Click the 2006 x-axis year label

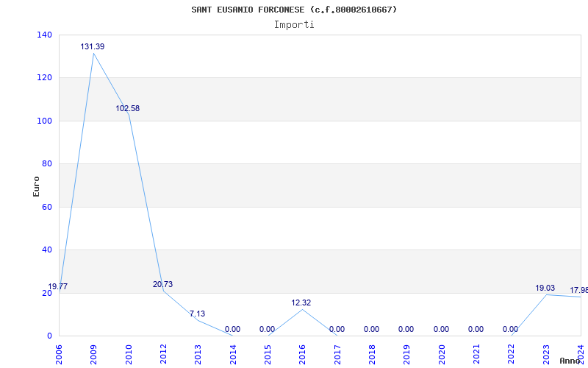pos(59,355)
